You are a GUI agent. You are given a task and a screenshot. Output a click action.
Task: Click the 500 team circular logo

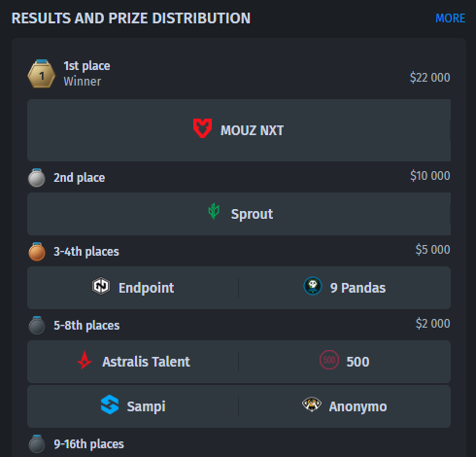pyautogui.click(x=329, y=360)
